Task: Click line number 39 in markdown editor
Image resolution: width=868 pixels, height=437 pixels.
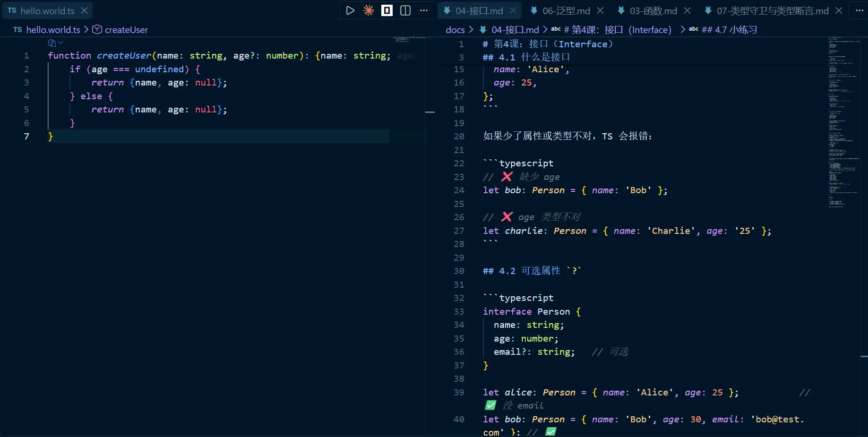Action: 459,393
